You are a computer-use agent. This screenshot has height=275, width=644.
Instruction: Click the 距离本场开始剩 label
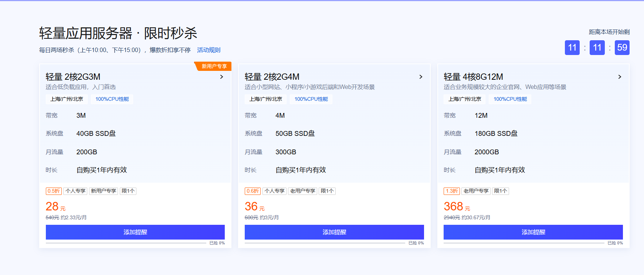point(609,32)
